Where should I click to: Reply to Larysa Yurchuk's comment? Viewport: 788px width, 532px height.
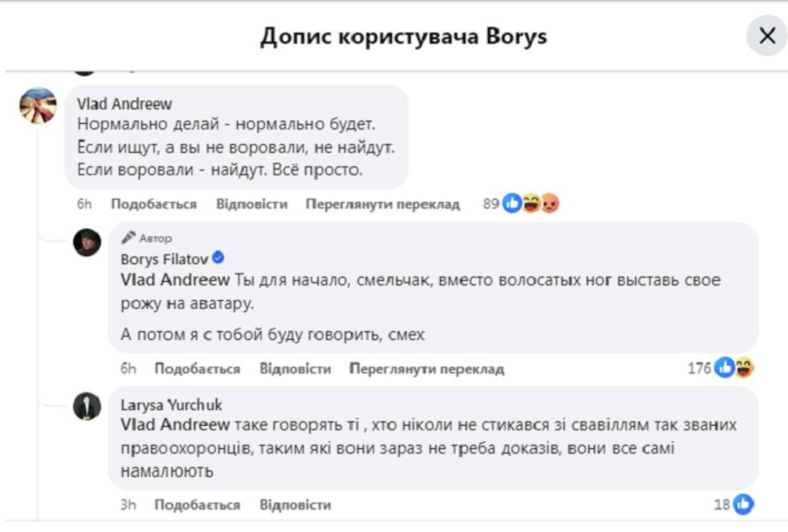pyautogui.click(x=295, y=505)
